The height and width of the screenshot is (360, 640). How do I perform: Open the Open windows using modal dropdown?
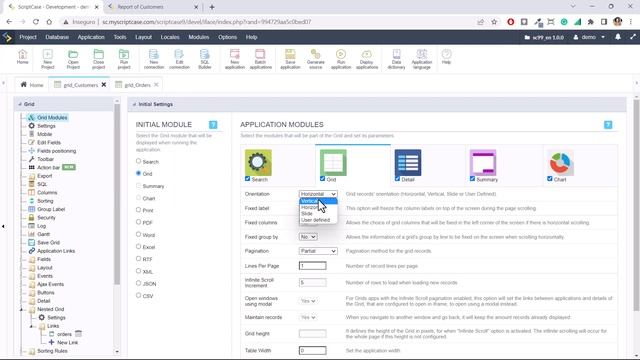click(x=308, y=301)
